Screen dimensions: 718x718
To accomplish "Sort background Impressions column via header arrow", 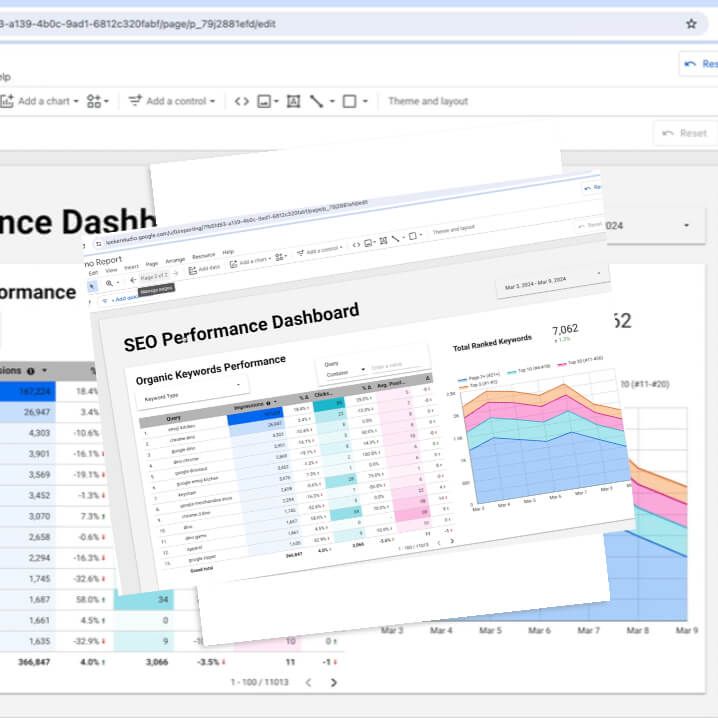I will pyautogui.click(x=44, y=370).
